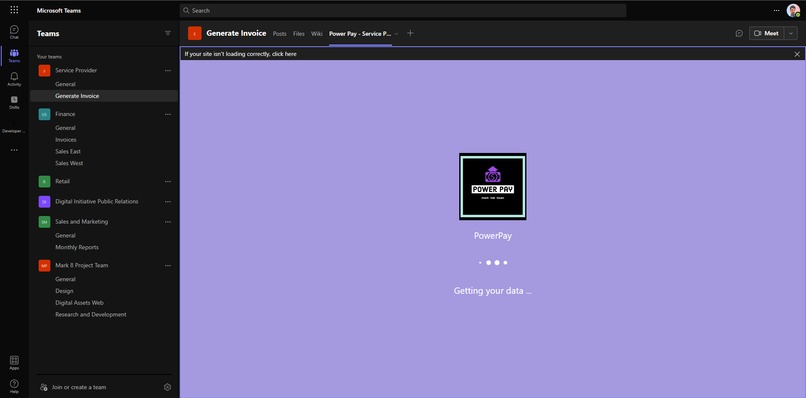
Task: Open the Sales West channel
Action: pyautogui.click(x=69, y=163)
